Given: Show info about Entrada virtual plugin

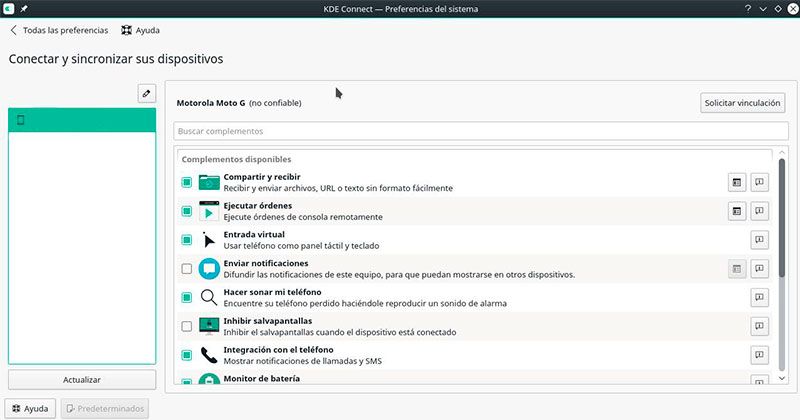Looking at the screenshot, I should tap(759, 240).
